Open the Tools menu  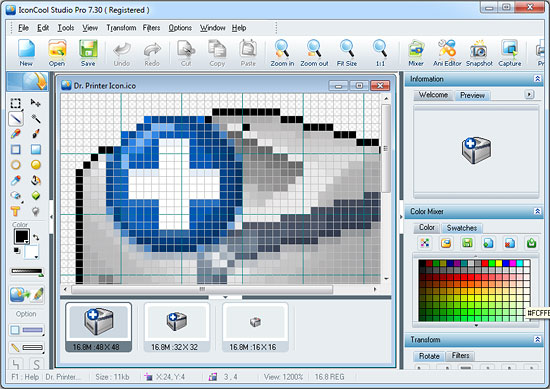pyautogui.click(x=66, y=28)
